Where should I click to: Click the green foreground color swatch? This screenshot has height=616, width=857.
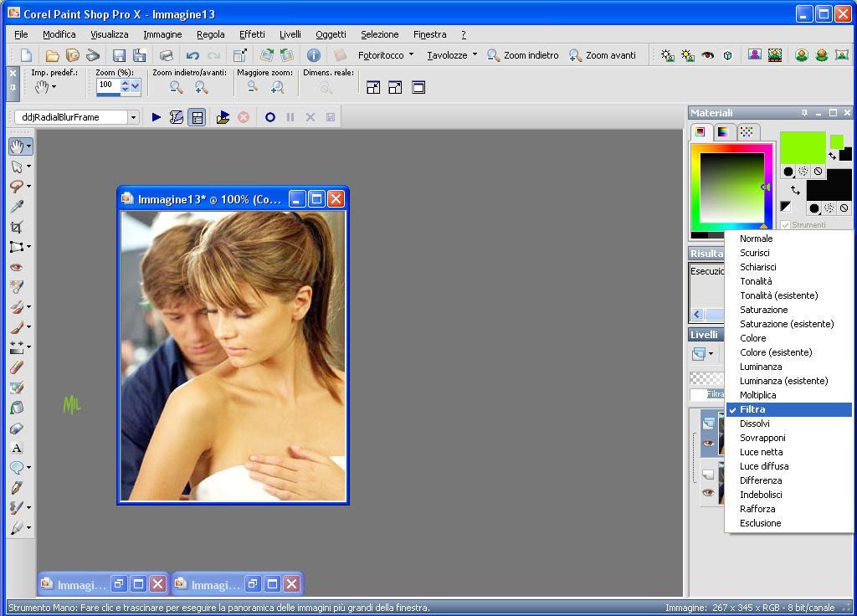point(803,147)
